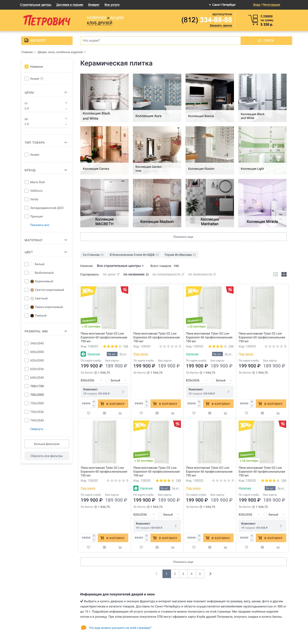This screenshot has height=644, width=308.
Task: Click compare chart icon on first product
Action: pos(120,413)
